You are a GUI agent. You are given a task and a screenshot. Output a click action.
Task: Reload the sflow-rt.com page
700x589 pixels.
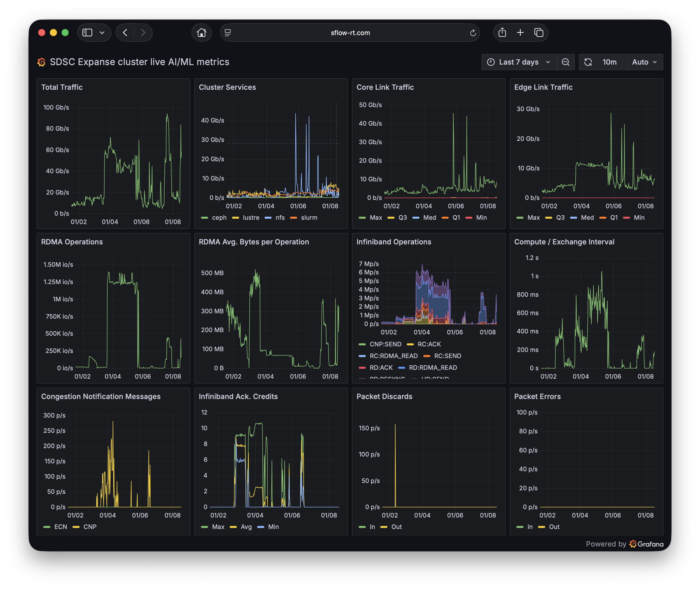tap(473, 33)
